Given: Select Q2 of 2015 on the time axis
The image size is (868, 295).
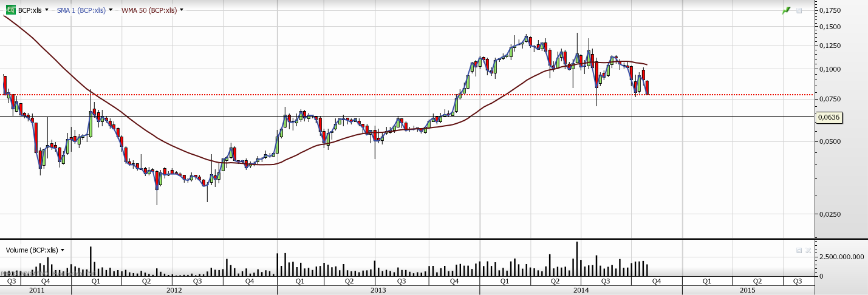Looking at the screenshot, I should [757, 281].
